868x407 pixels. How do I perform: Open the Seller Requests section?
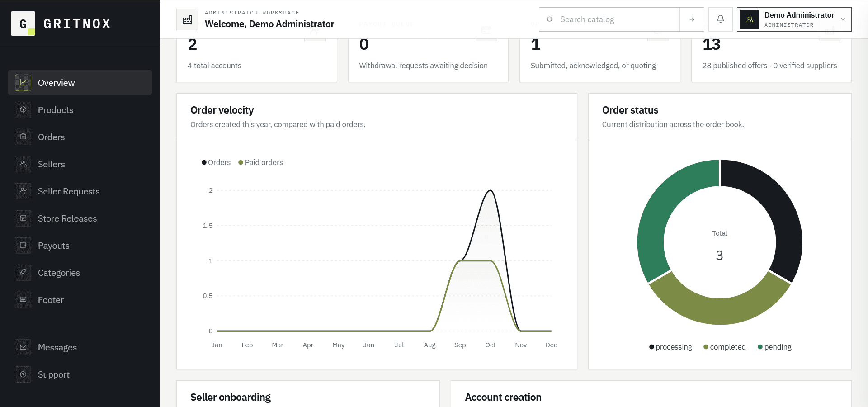[80, 191]
